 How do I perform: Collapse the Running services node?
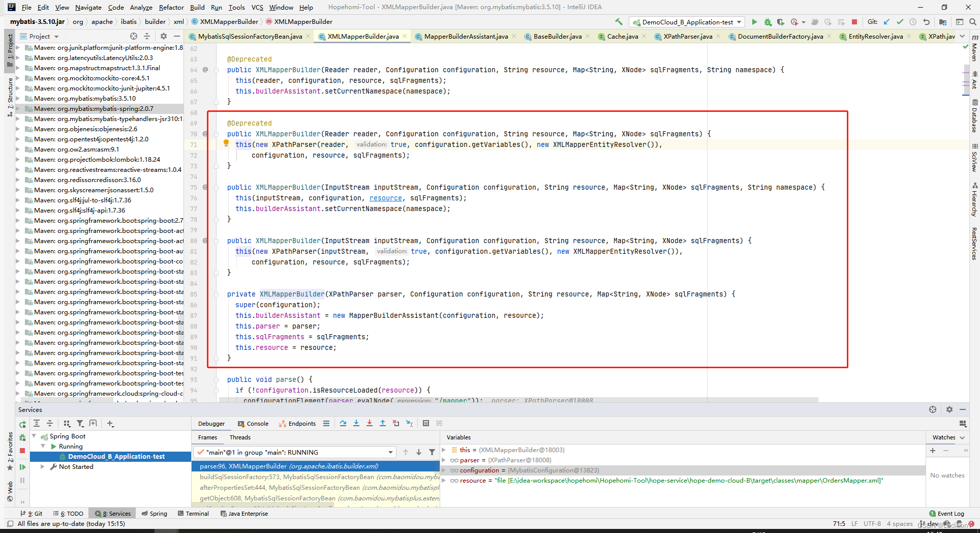pos(43,446)
